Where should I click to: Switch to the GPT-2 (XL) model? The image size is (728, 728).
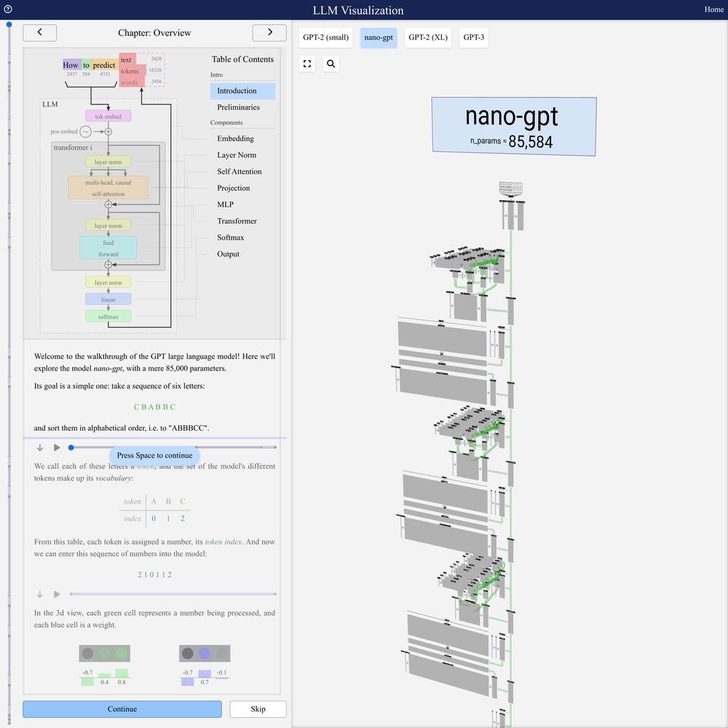point(427,38)
